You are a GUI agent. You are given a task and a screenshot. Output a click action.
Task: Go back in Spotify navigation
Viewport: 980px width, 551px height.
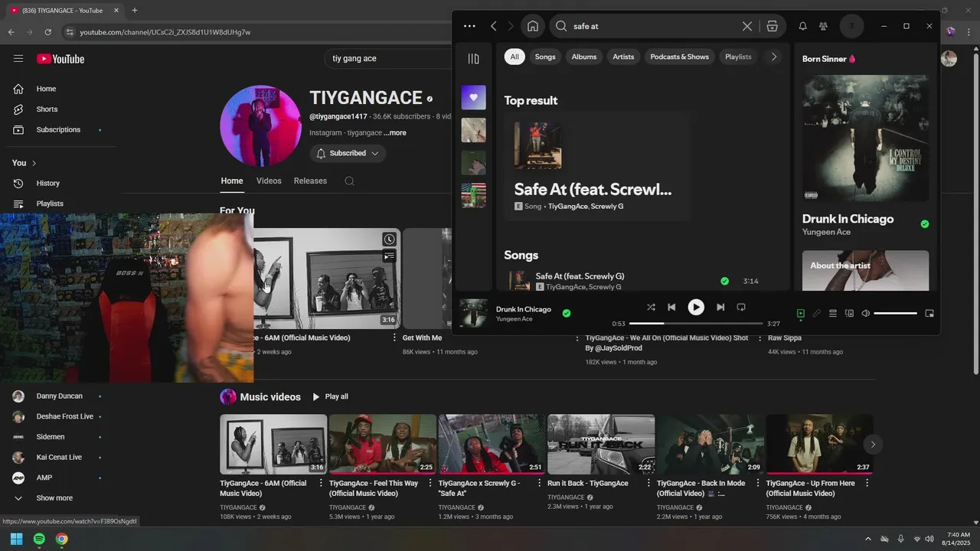pos(494,26)
